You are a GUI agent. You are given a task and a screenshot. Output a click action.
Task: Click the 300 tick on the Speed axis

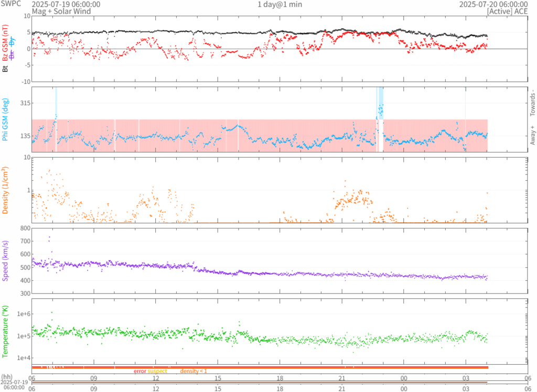pyautogui.click(x=25, y=293)
